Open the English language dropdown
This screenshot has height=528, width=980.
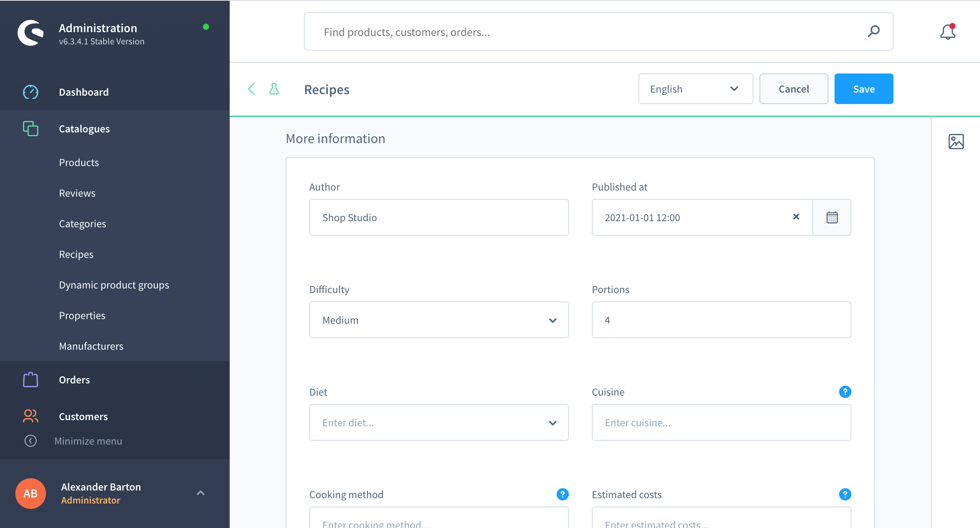tap(695, 89)
